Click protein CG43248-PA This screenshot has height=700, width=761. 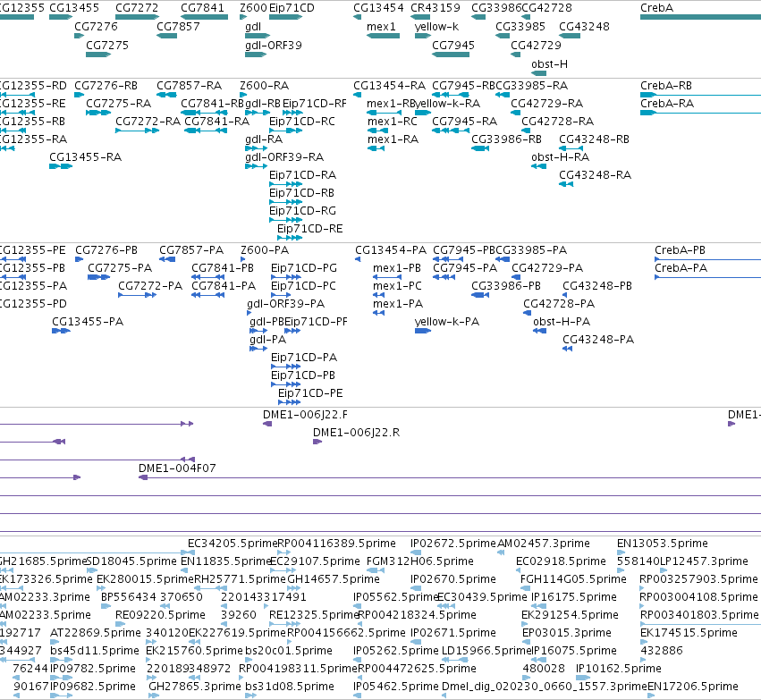tap(598, 340)
